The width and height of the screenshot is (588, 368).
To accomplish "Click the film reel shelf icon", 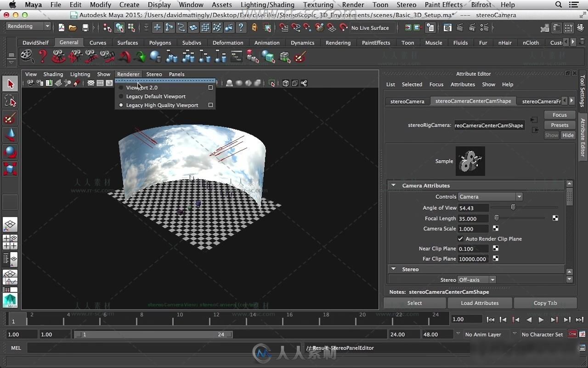I will tap(27, 57).
